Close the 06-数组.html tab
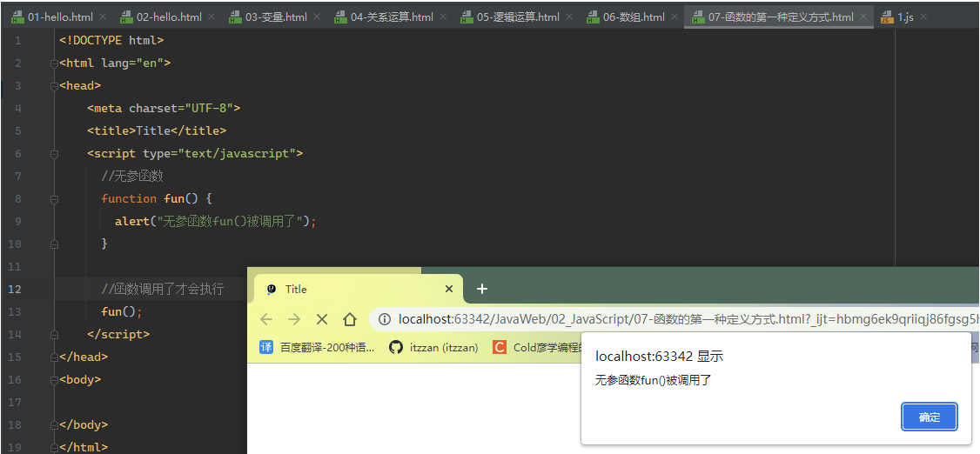The height and width of the screenshot is (454, 980). pyautogui.click(x=675, y=17)
